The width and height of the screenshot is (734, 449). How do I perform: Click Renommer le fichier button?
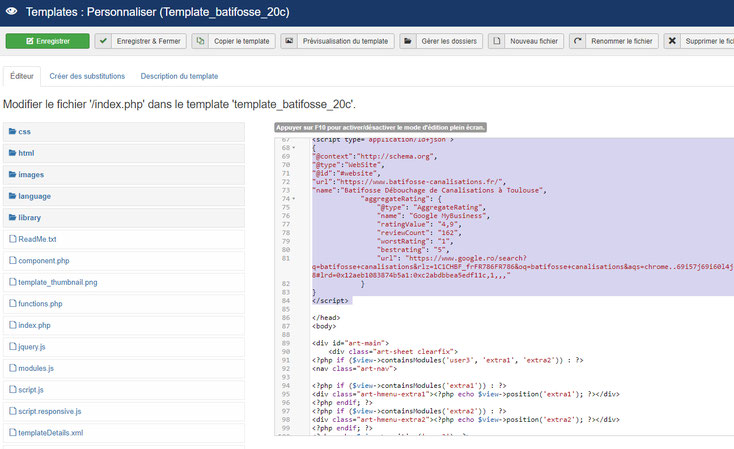(x=614, y=41)
